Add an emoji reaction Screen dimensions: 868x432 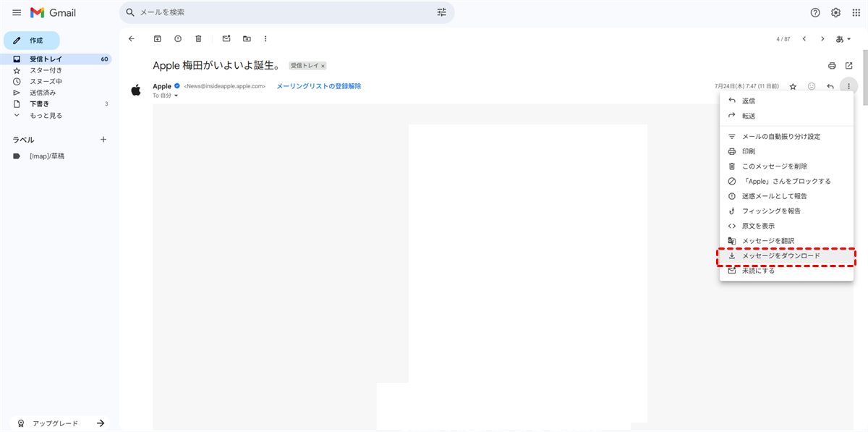click(x=812, y=86)
